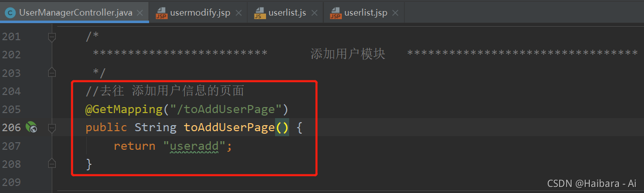The image size is (644, 193).
Task: Click the String return type on line 206
Action: tap(156, 128)
